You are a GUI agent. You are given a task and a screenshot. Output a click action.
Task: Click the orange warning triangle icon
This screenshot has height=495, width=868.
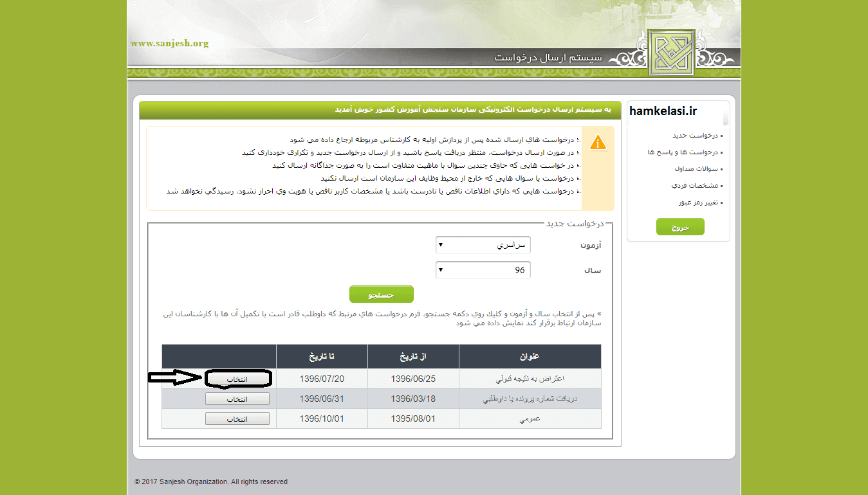coord(598,143)
